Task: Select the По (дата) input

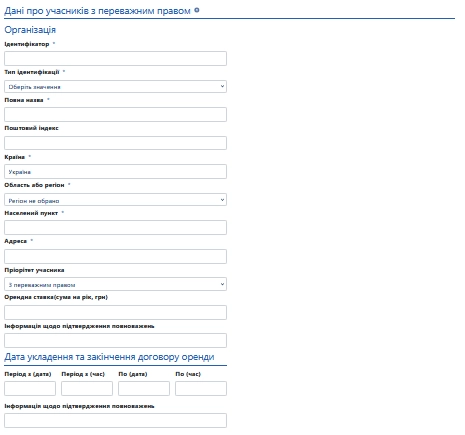Action: [144, 388]
